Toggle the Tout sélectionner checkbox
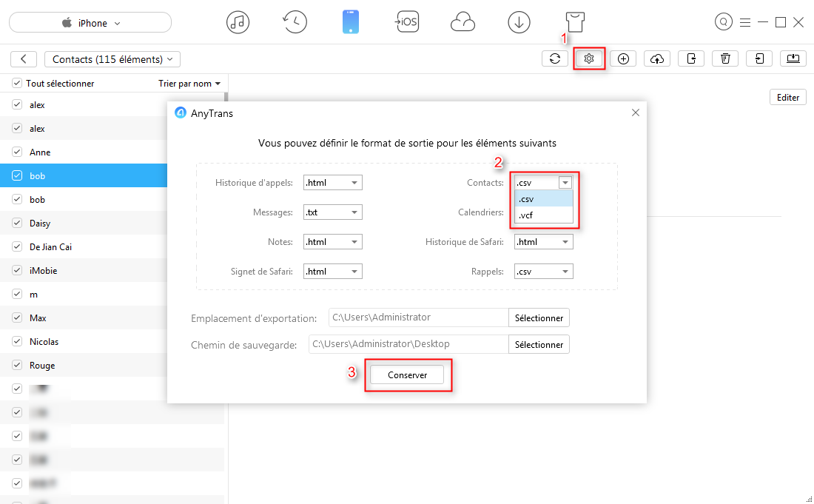814x504 pixels. click(17, 83)
